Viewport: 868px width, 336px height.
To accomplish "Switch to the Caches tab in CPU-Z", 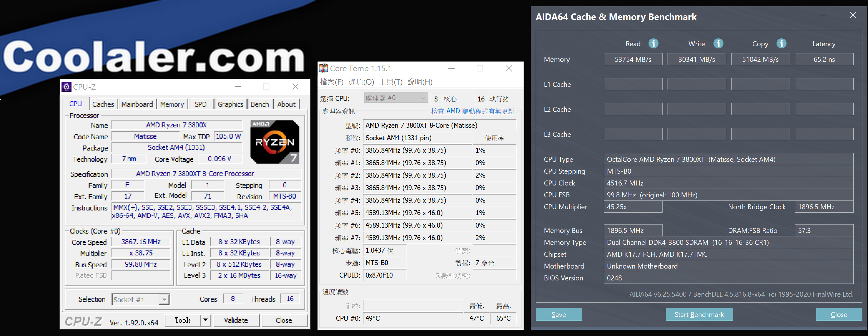I will tap(103, 104).
